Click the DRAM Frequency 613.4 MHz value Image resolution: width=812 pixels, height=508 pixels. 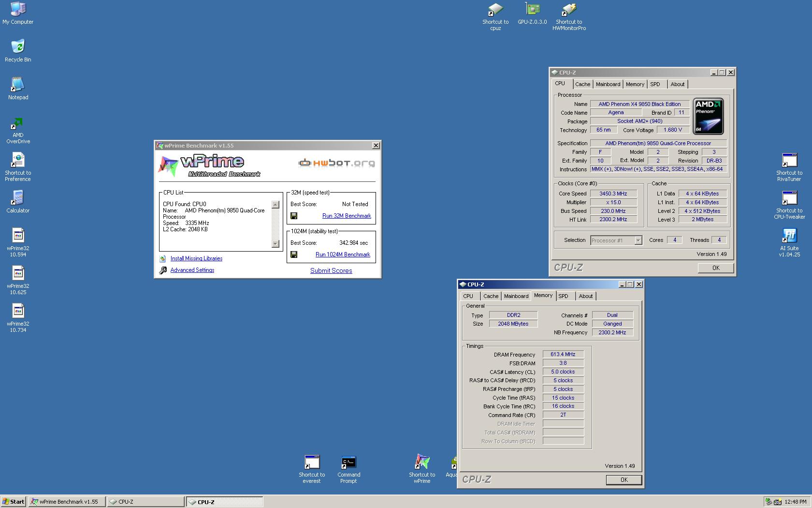[563, 355]
